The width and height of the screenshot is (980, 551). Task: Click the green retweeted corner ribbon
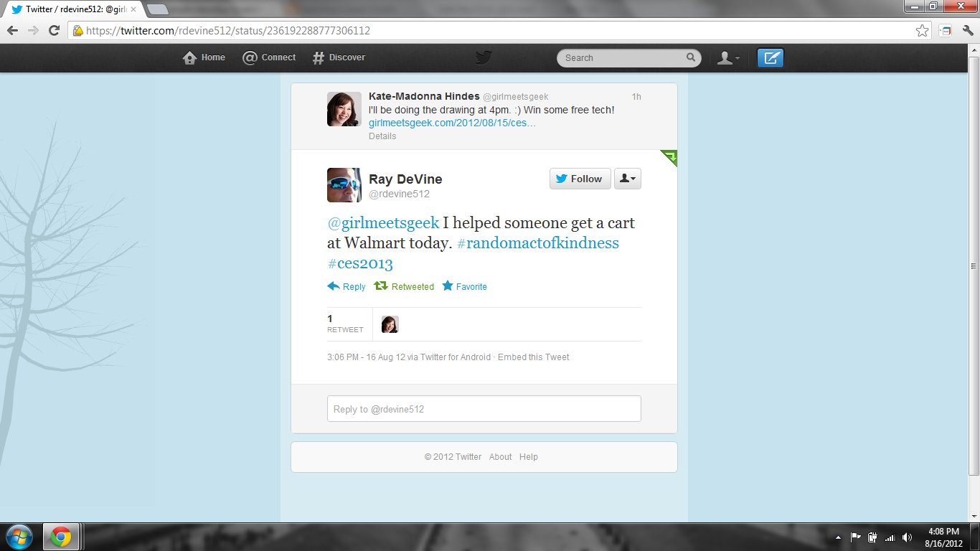[x=669, y=157]
